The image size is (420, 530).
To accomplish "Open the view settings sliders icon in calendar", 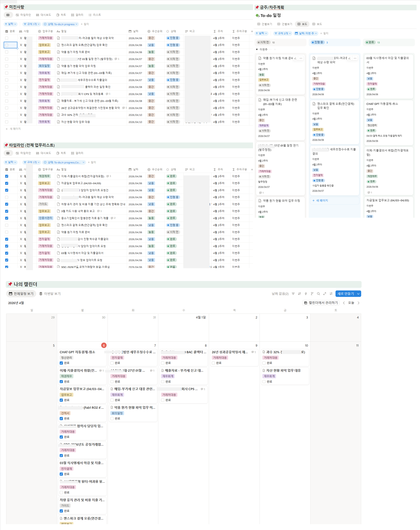I will (331, 294).
